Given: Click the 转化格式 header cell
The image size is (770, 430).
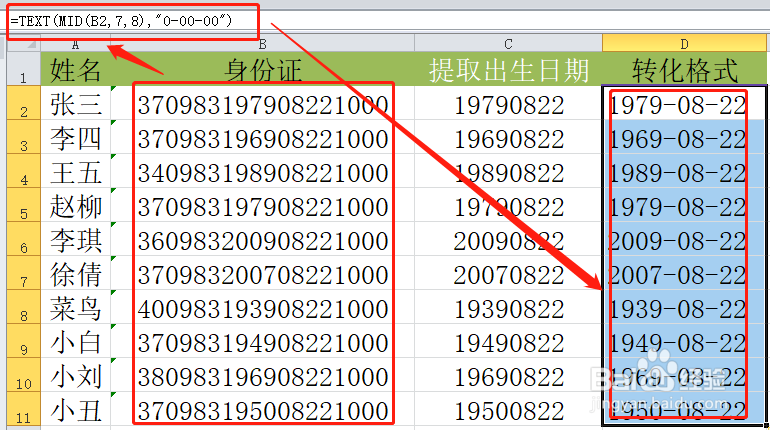Looking at the screenshot, I should point(684,69).
